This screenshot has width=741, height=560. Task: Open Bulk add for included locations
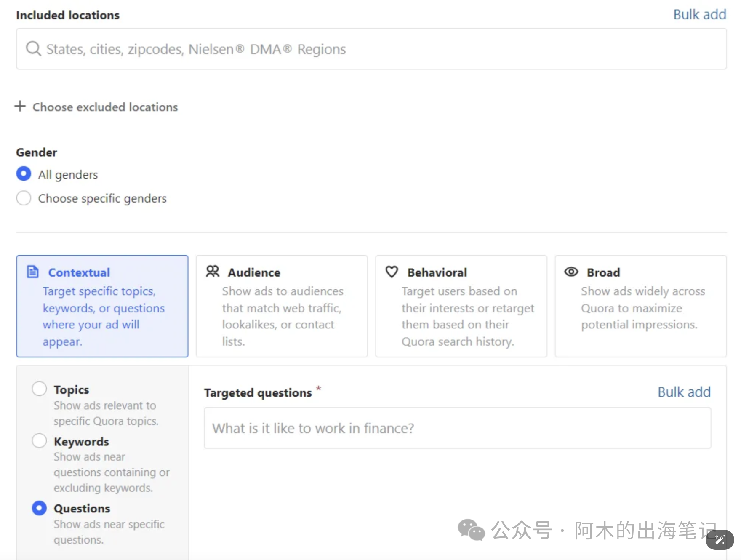700,14
